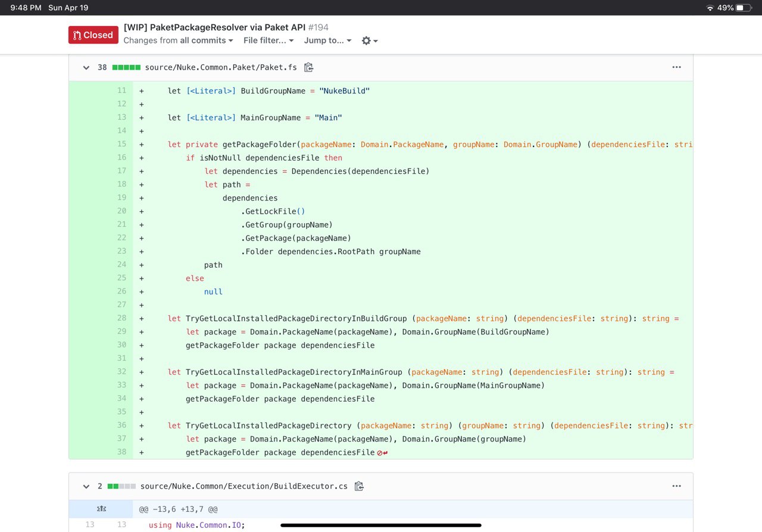Open the source/Nuke.Common/Execution/BuildExecutor.cs file link

point(244,486)
